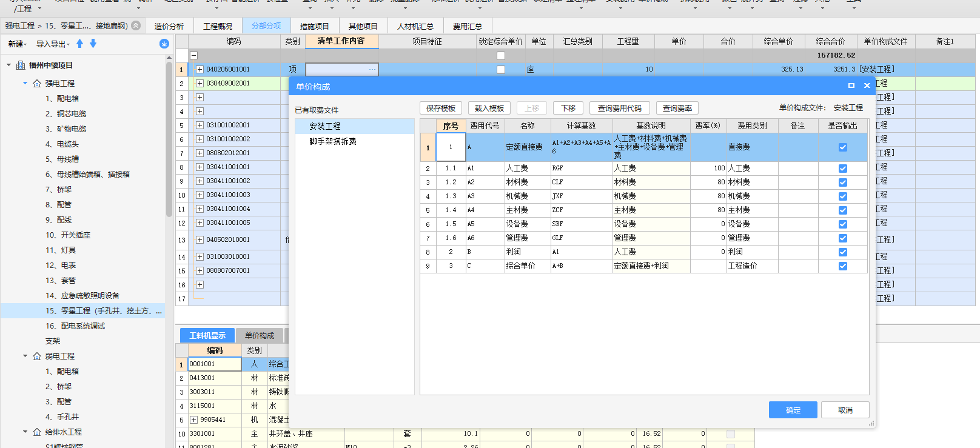Expand row 040502010001 with its plus icon
This screenshot has width=980, height=448.
200,240
